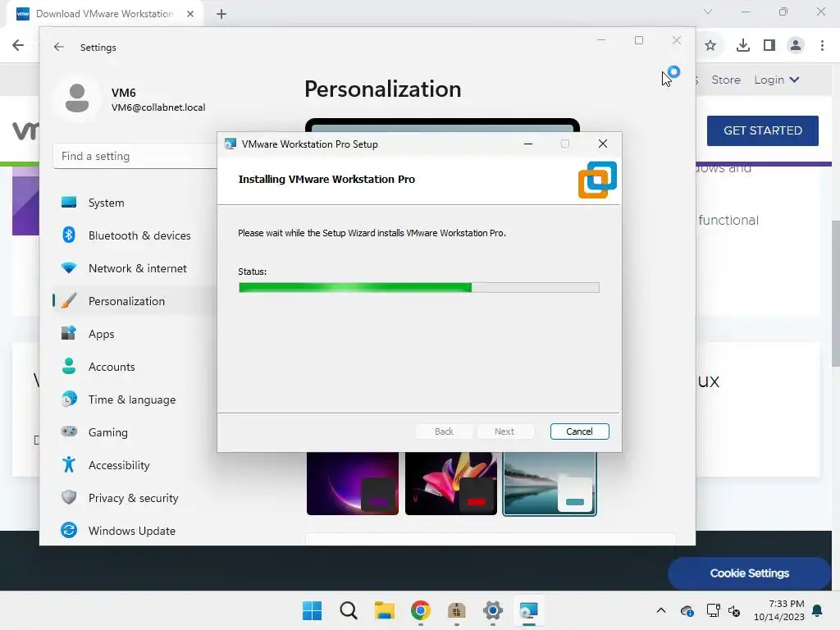Minimize the VMware Workstation Pro Setup window

pos(528,144)
